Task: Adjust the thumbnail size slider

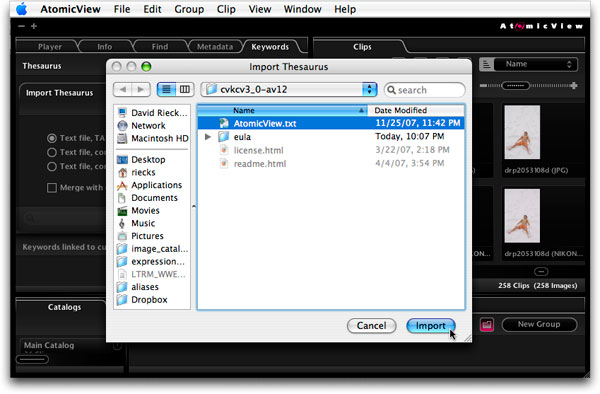Action: 515,85
